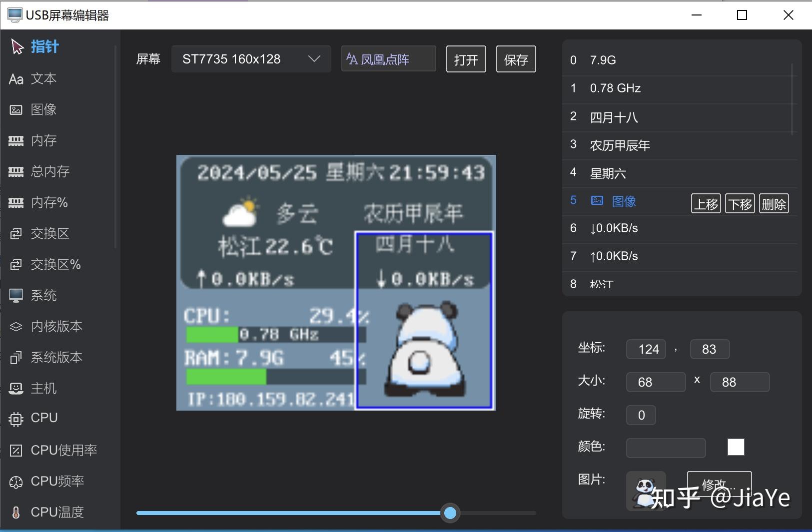The width and height of the screenshot is (812, 532).
Task: Click the weather cloud icon on canvas
Action: pyautogui.click(x=240, y=212)
